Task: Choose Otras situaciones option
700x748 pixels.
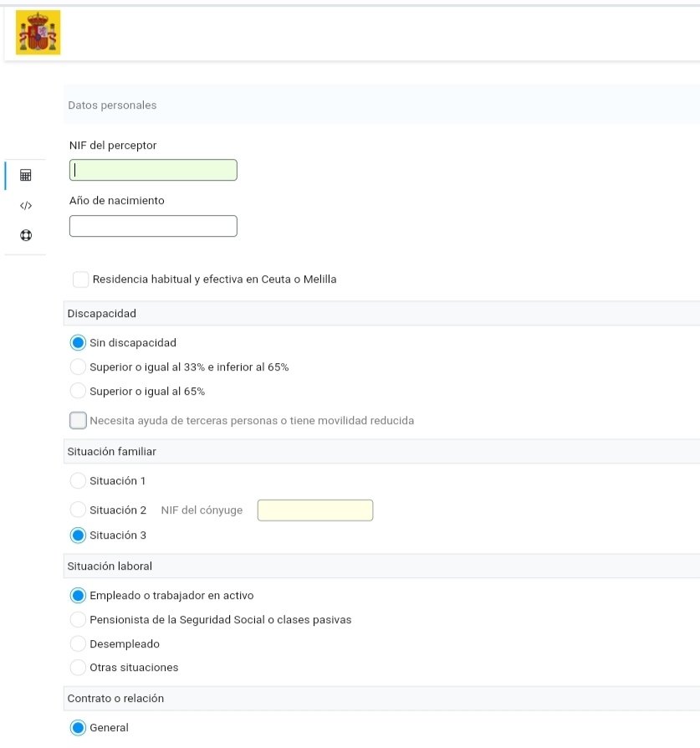Action: (x=78, y=668)
